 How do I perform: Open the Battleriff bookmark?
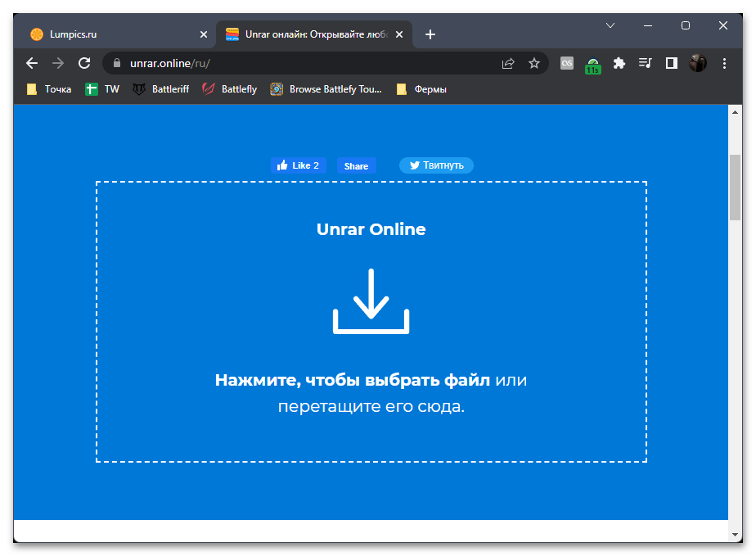coord(161,89)
